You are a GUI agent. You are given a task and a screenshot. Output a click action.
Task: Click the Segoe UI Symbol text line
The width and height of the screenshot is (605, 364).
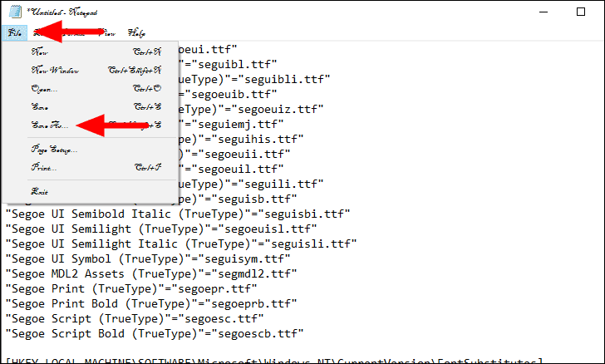[x=148, y=258]
